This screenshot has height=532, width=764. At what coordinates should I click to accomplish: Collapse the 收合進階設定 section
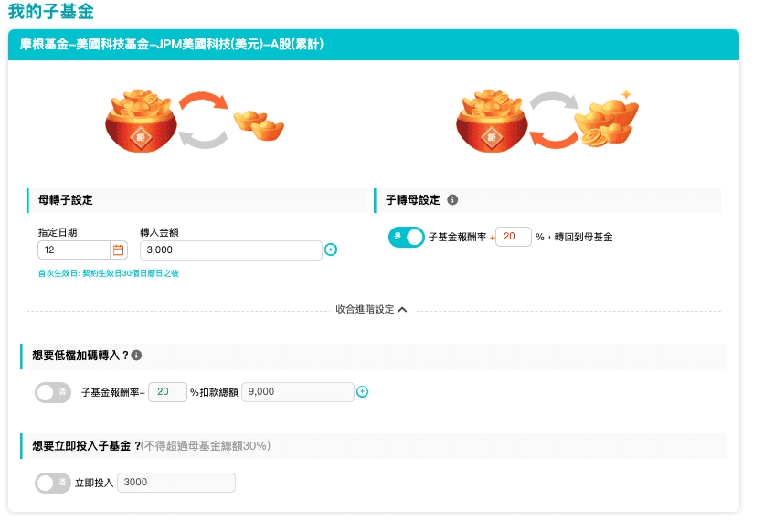pyautogui.click(x=371, y=309)
